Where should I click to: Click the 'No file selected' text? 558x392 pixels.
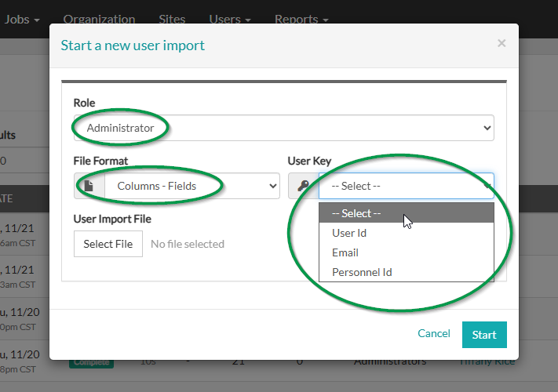click(188, 244)
